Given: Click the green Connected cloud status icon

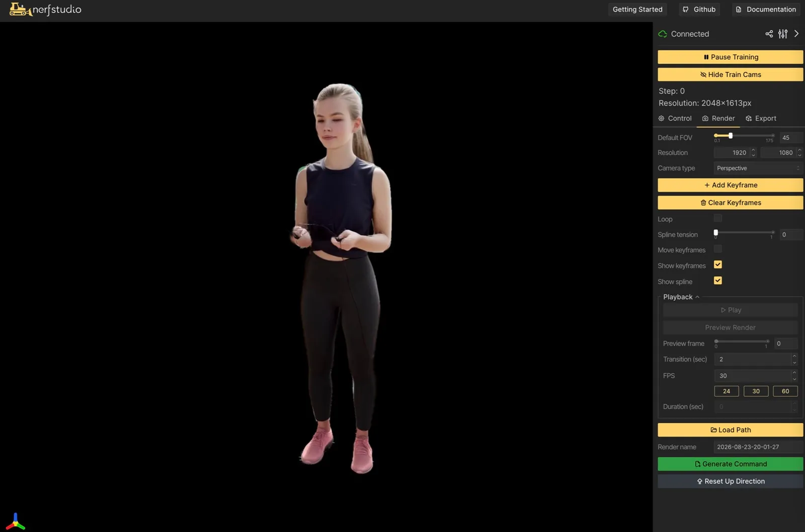Looking at the screenshot, I should [x=663, y=34].
